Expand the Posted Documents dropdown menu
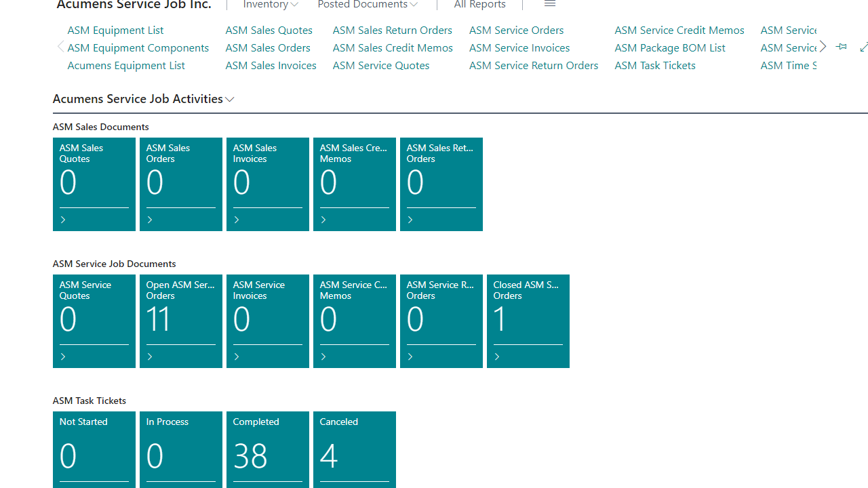 coord(368,5)
